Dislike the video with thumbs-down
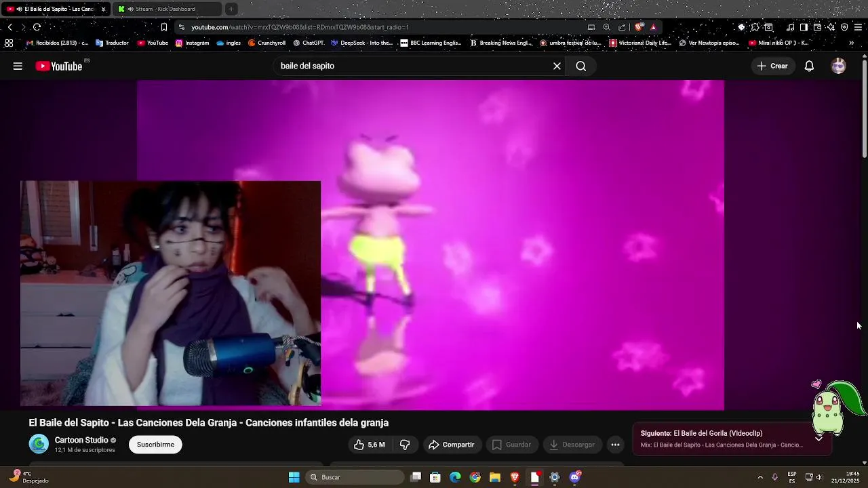 point(405,445)
